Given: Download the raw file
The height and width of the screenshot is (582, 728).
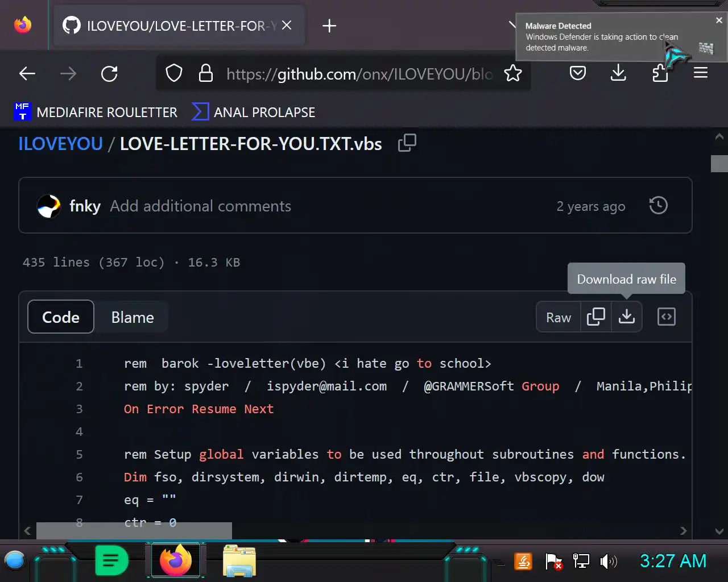Looking at the screenshot, I should pos(627,317).
